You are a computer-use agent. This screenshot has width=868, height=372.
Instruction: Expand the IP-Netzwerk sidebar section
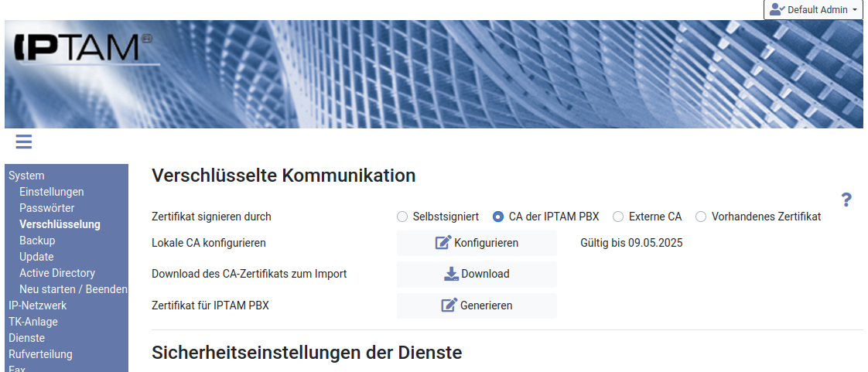[37, 305]
